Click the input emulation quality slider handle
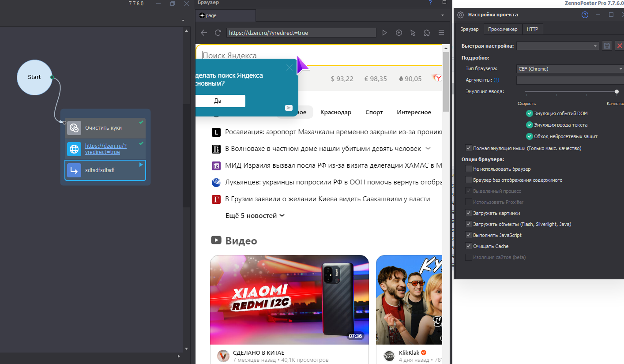624x364 pixels. pyautogui.click(x=616, y=92)
